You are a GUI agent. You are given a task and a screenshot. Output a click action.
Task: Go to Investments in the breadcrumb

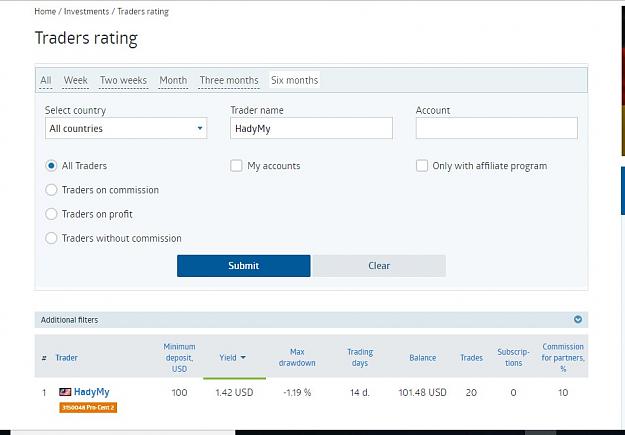point(86,12)
